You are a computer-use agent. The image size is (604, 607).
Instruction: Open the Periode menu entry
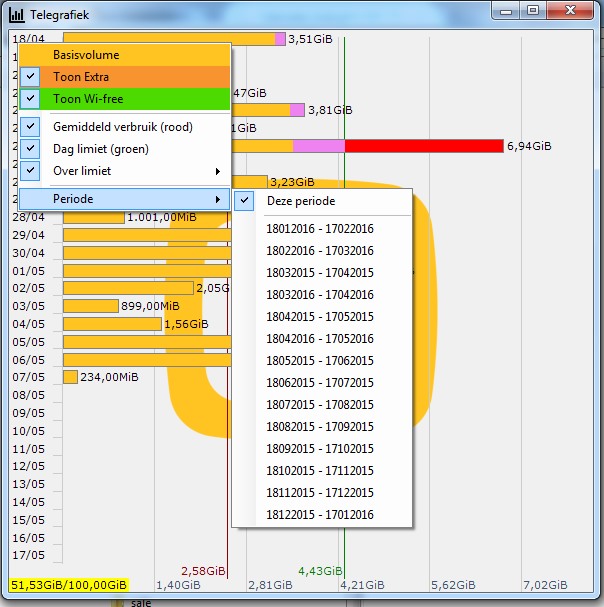click(x=124, y=199)
